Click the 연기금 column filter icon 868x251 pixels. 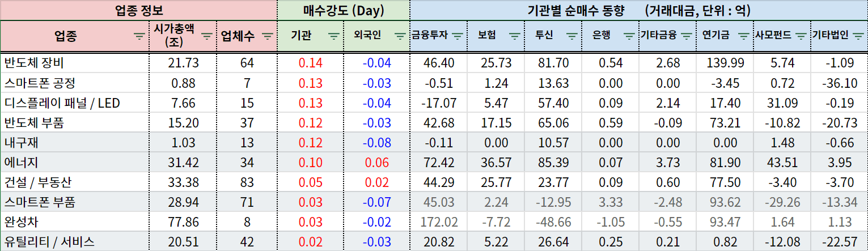(x=744, y=36)
